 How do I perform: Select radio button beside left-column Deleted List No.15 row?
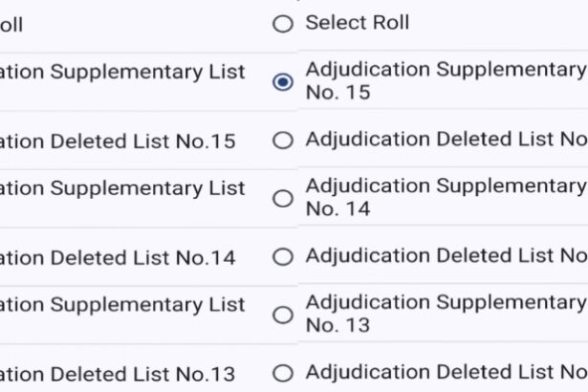point(282,141)
